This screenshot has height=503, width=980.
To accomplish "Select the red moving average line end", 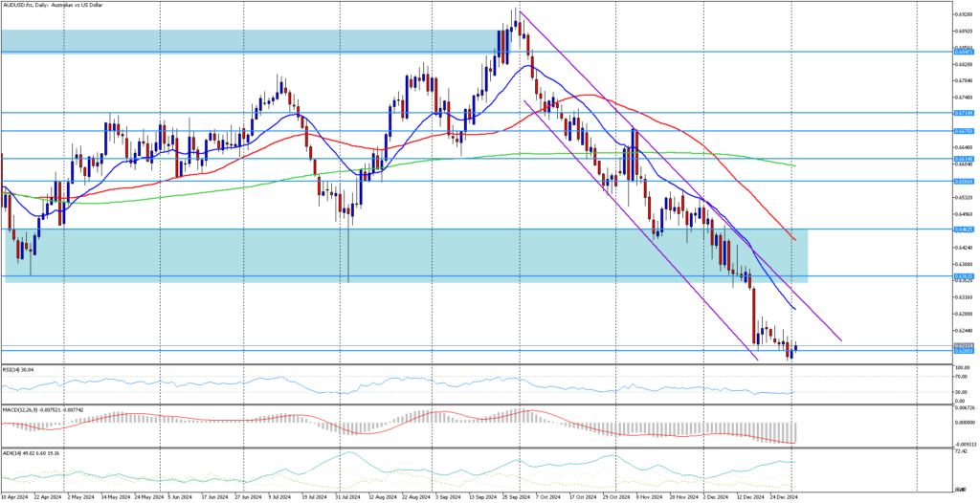I will 794,239.
